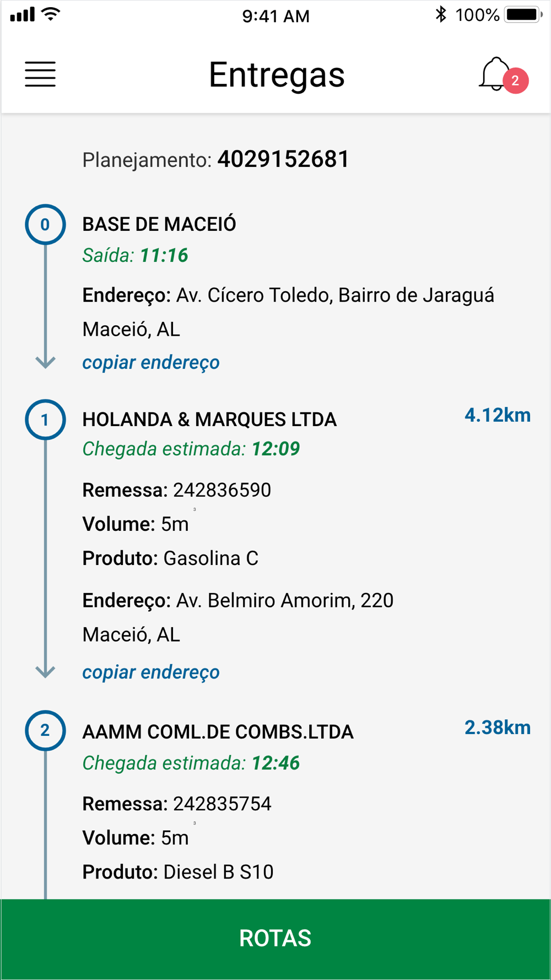
Task: Select stop 0 circle marker
Action: (45, 224)
